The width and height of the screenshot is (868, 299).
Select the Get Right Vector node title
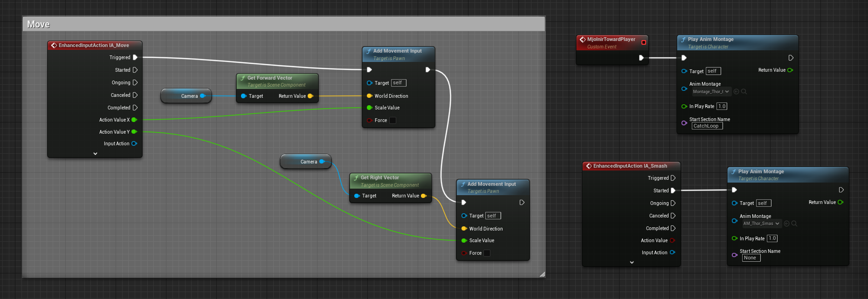click(x=380, y=177)
